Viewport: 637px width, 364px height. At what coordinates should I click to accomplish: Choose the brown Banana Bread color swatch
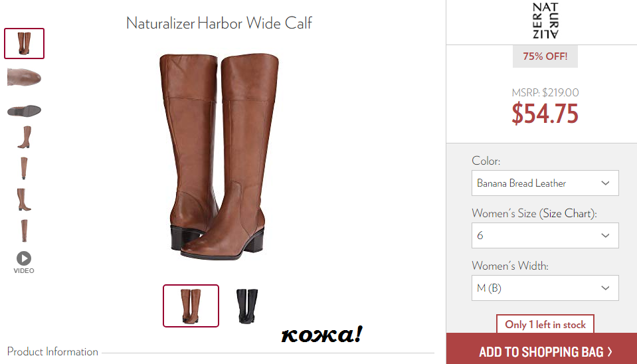(x=191, y=306)
